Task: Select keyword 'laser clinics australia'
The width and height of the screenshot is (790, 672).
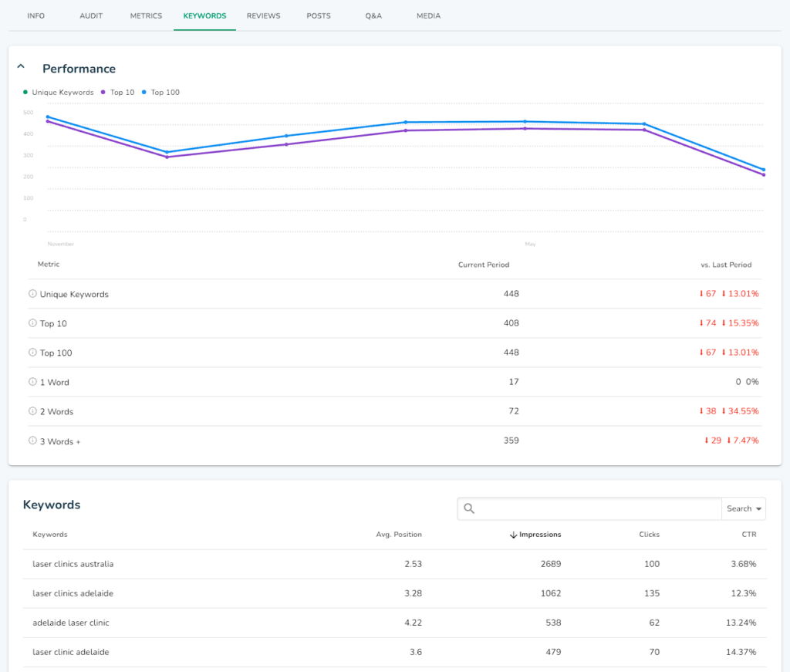Action: coord(73,564)
